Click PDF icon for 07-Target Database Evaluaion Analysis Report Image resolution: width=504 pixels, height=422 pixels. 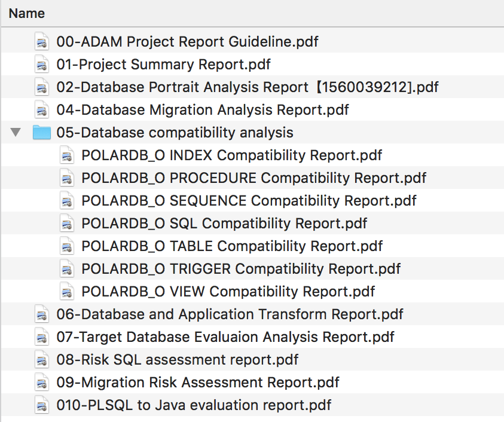point(42,337)
